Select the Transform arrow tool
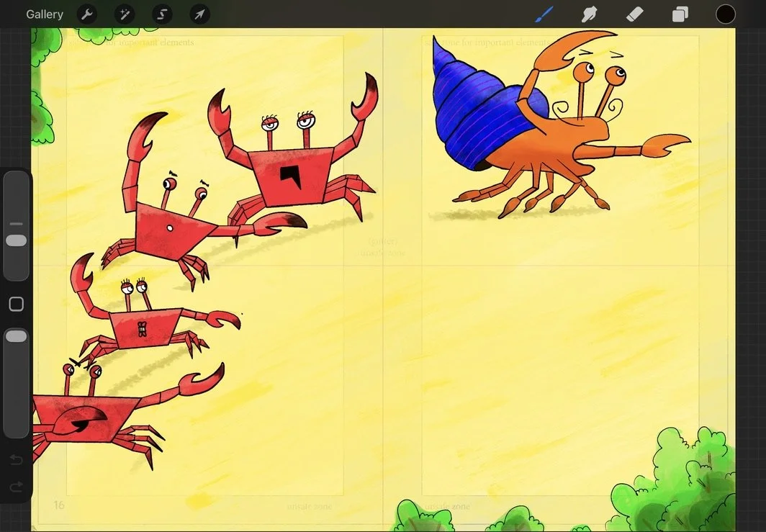 tap(200, 14)
